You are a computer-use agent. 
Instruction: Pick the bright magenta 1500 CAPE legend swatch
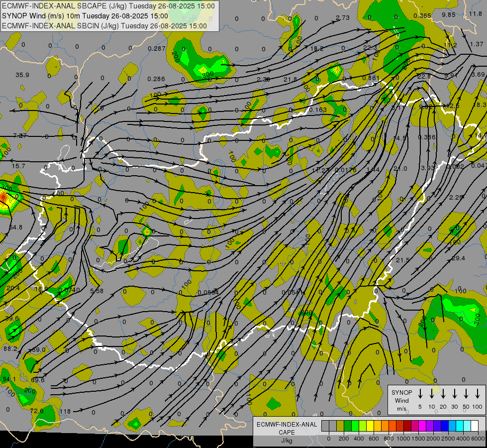coord(422,426)
